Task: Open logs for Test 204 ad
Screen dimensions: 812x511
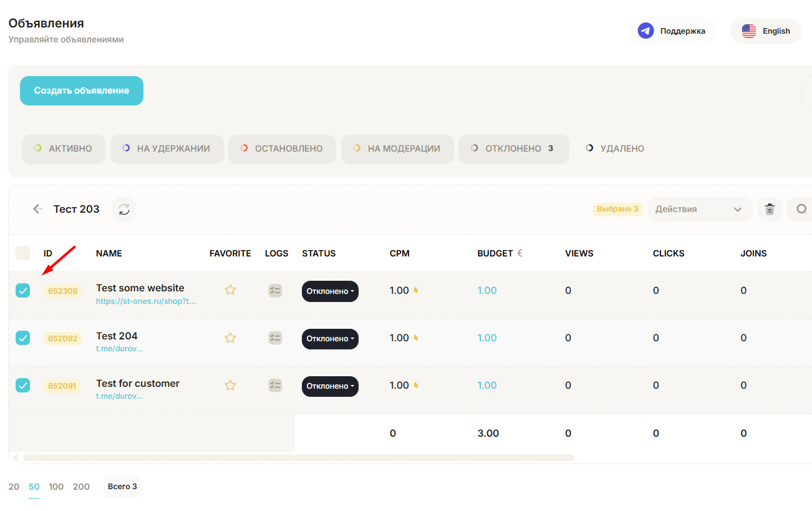Action: [275, 338]
